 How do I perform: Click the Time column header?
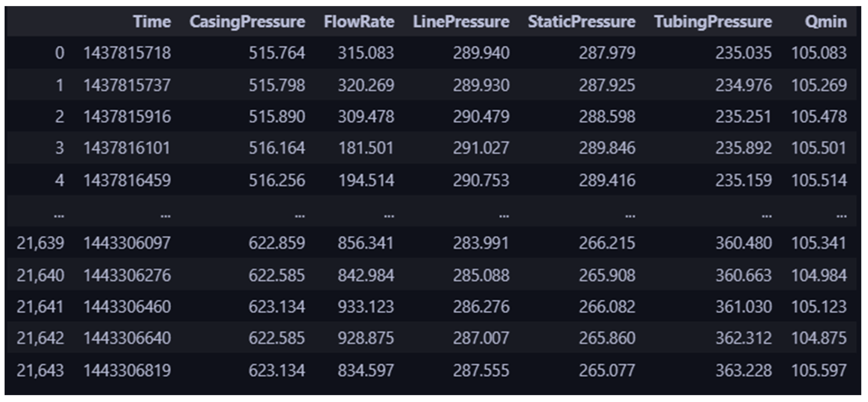(x=152, y=22)
